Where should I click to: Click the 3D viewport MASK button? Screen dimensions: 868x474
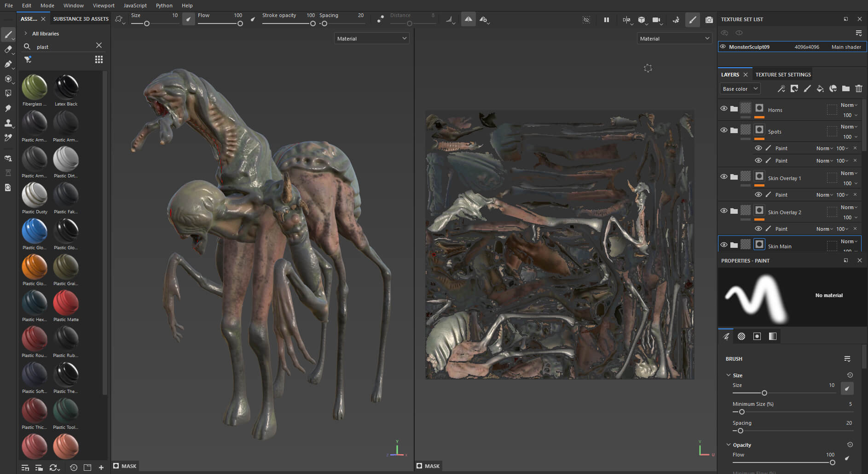point(125,466)
